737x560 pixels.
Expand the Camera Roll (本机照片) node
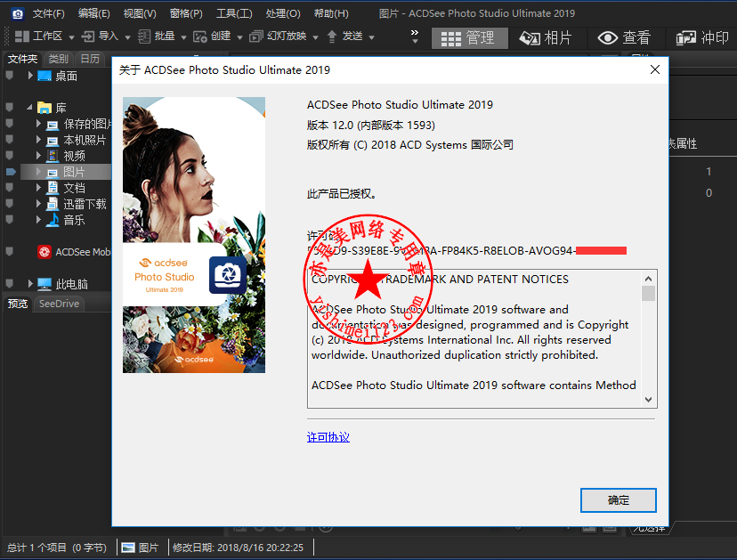tap(38, 140)
